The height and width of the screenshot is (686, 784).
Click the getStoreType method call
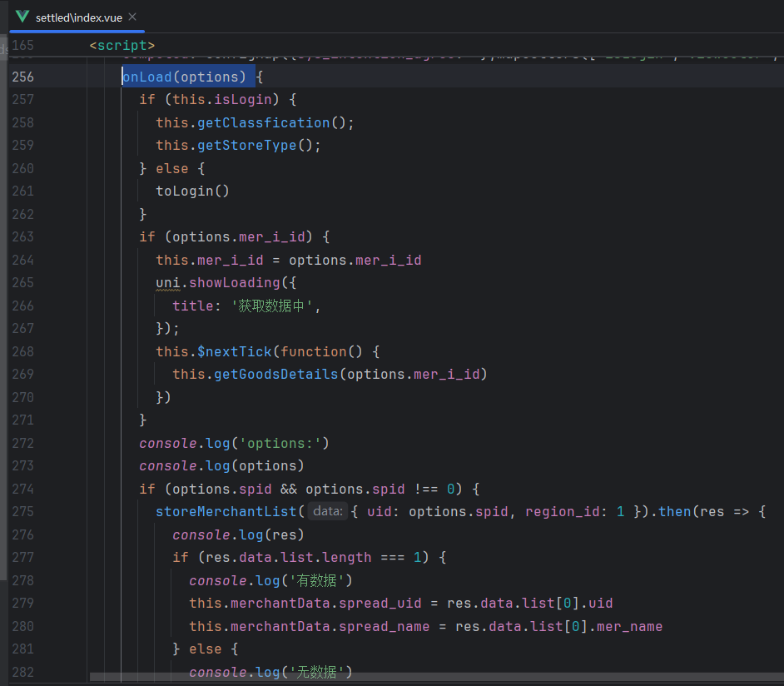[247, 146]
